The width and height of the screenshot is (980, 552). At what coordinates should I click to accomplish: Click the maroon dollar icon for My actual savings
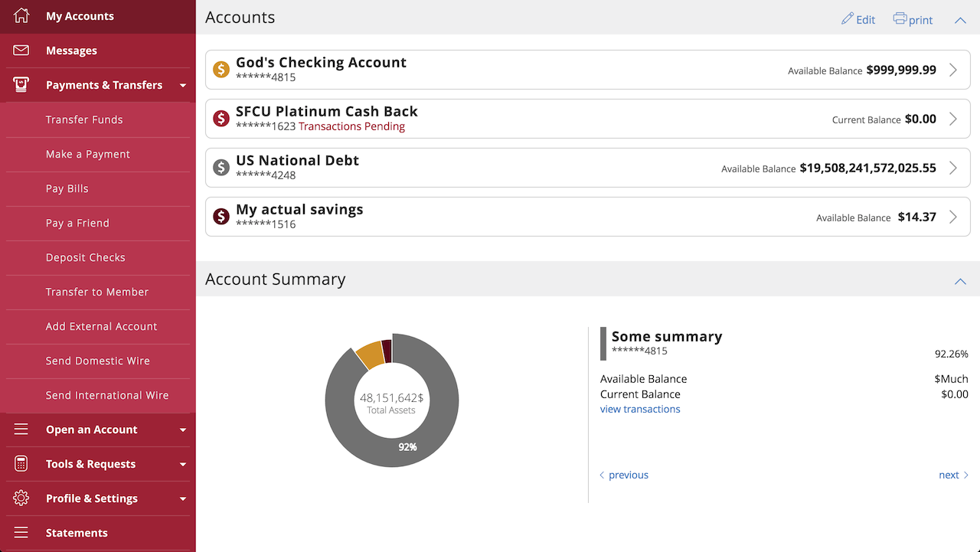coord(221,217)
